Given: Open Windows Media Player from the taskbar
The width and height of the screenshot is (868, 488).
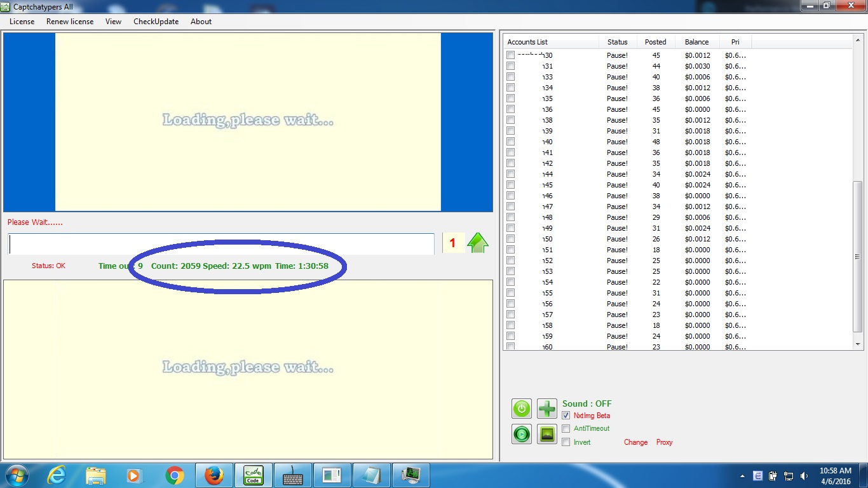Looking at the screenshot, I should tap(134, 475).
